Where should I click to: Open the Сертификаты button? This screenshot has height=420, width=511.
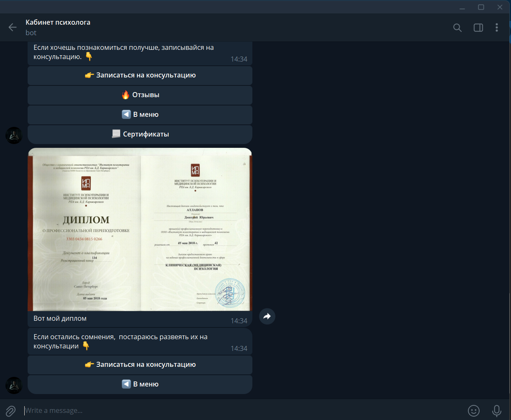pyautogui.click(x=140, y=134)
